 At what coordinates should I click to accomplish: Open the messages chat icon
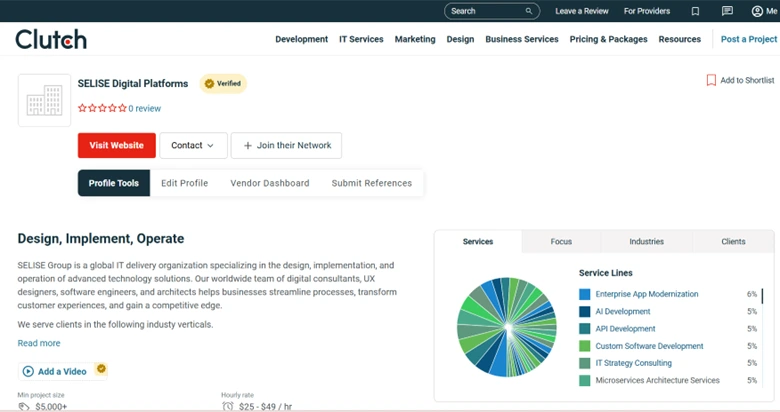tap(727, 11)
